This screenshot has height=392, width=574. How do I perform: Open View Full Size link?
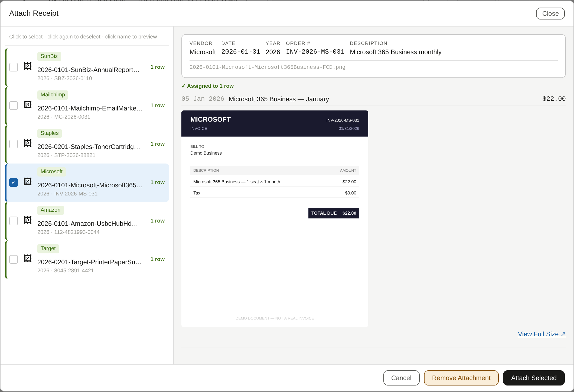point(542,334)
